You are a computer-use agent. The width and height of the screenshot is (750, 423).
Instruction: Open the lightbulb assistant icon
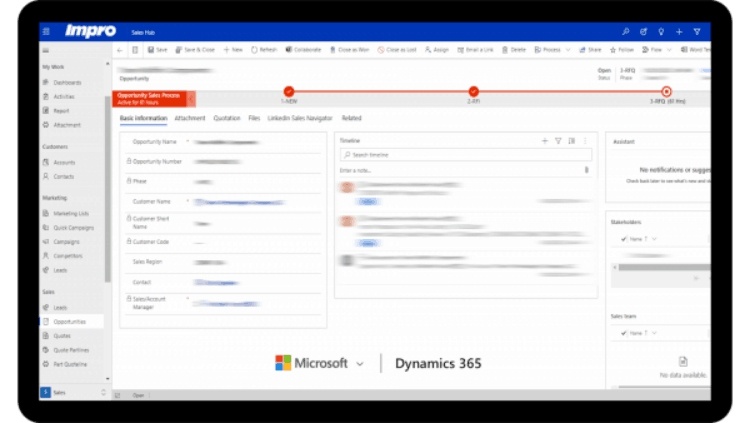(661, 32)
